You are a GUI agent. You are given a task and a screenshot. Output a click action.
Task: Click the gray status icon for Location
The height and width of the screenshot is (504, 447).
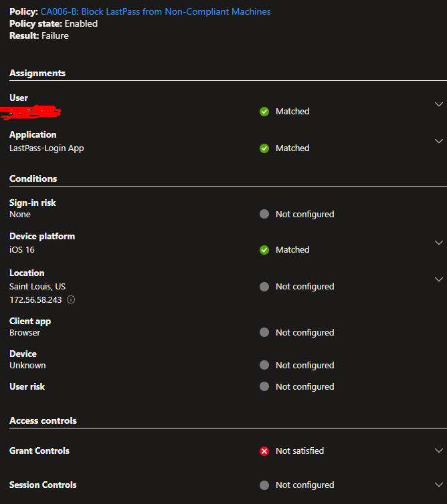click(x=264, y=286)
